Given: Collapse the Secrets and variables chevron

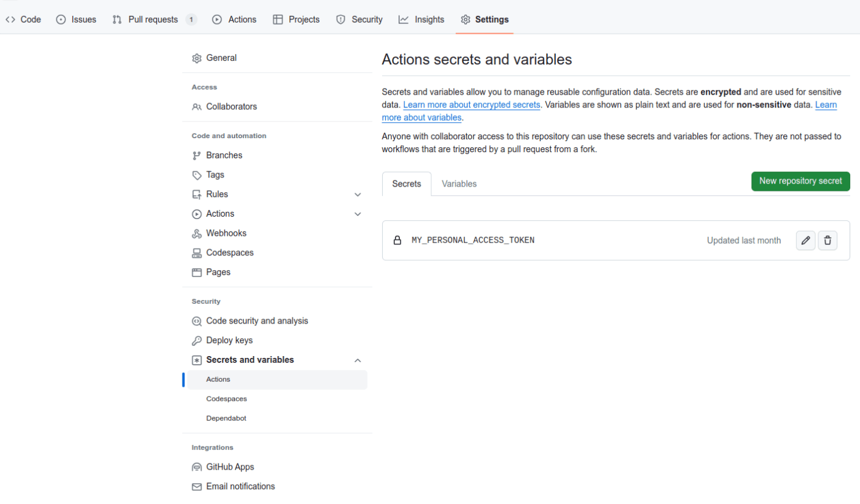Looking at the screenshot, I should [x=358, y=360].
